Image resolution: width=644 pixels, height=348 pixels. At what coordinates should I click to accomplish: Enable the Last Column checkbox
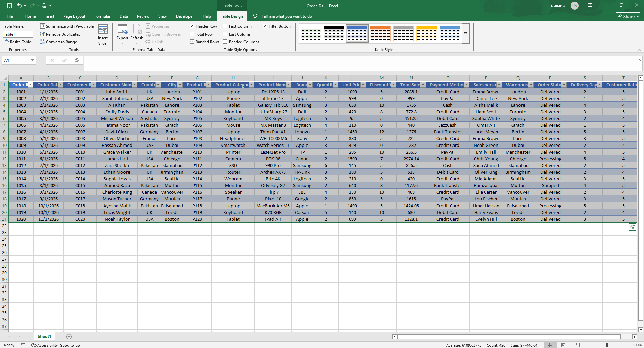[225, 34]
